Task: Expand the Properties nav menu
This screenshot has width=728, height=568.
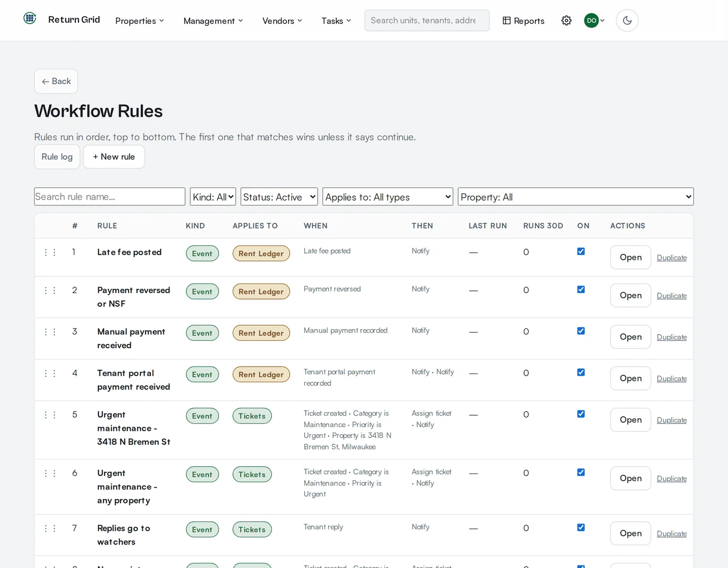Action: (x=140, y=21)
